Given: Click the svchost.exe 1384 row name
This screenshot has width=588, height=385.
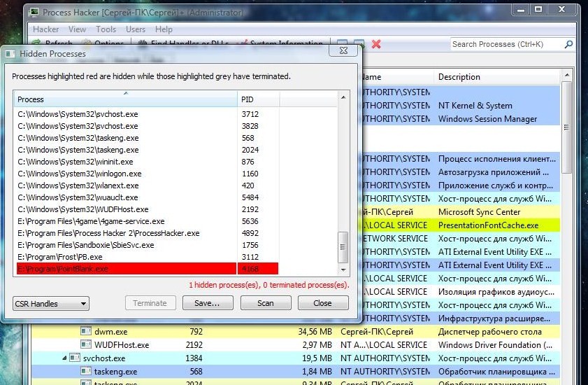Looking at the screenshot, I should pos(104,358).
